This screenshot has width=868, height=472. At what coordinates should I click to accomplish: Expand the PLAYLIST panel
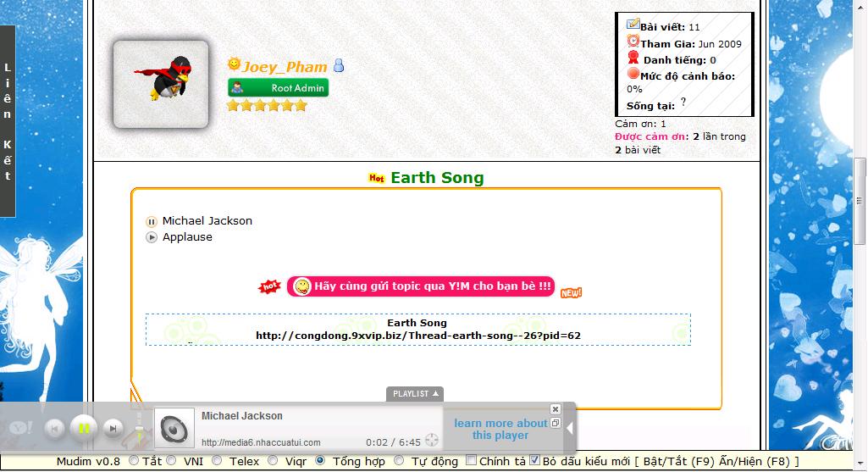click(x=415, y=394)
